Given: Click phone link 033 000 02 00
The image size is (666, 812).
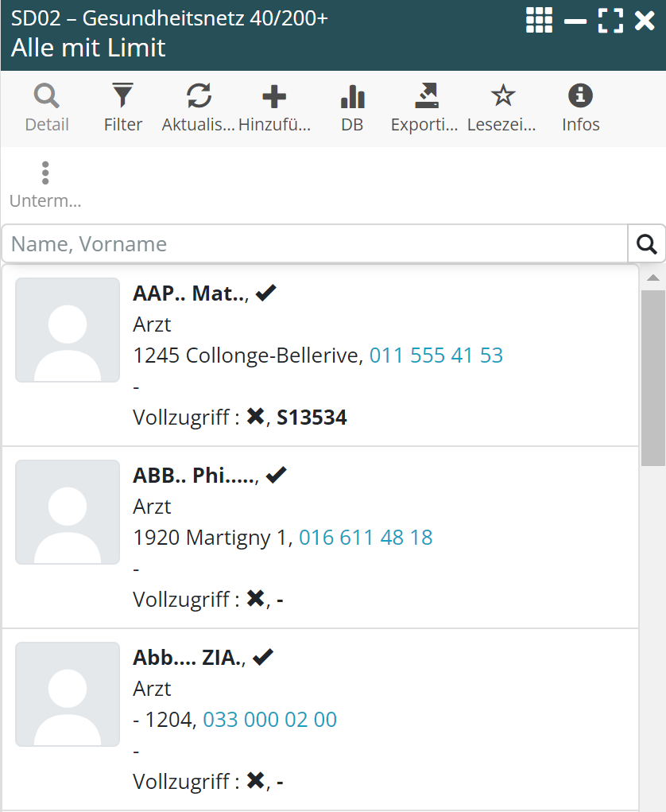Looking at the screenshot, I should click(x=270, y=720).
